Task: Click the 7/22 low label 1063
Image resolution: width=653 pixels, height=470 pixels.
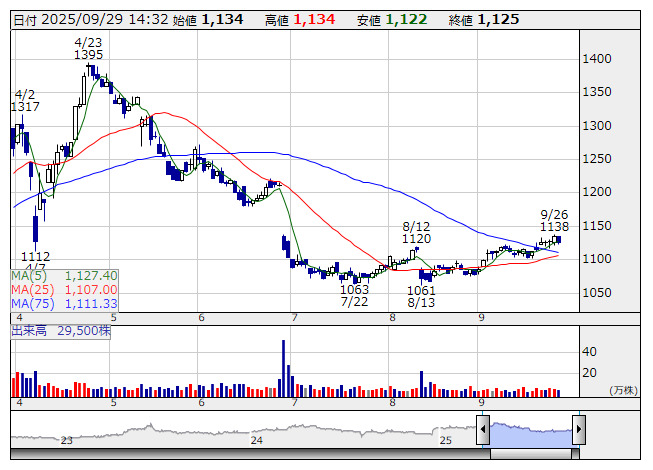Action: point(354,290)
